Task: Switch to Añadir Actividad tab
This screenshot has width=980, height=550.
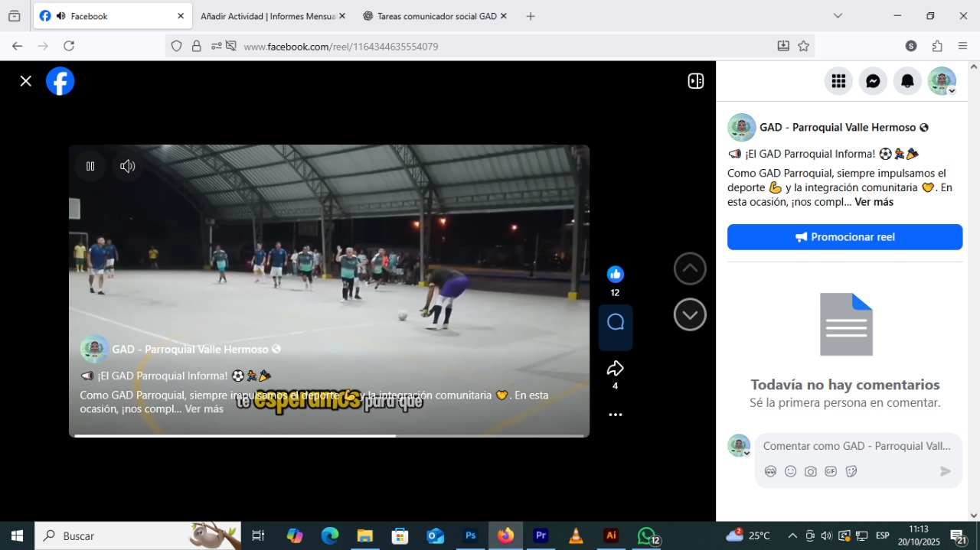Action: click(267, 16)
